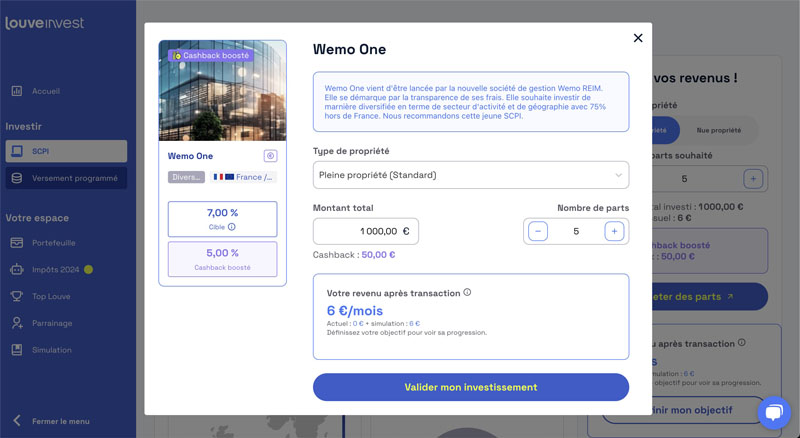Click the Cible info icon on the card

pos(232,227)
